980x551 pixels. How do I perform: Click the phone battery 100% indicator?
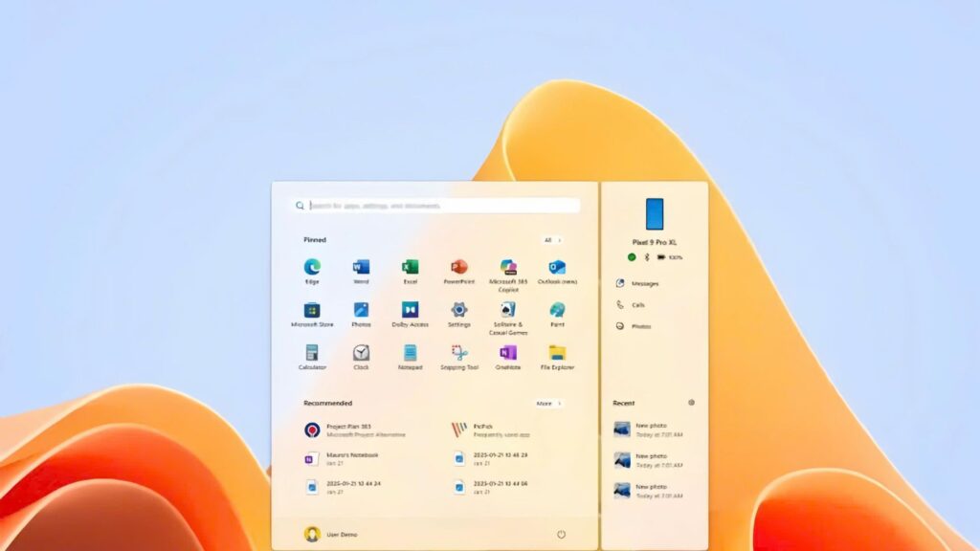[x=669, y=257]
